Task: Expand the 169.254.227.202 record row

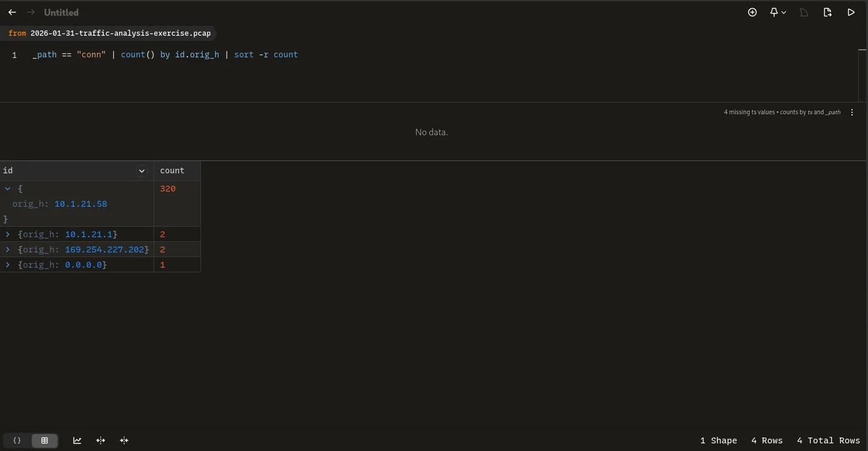Action: (x=8, y=250)
